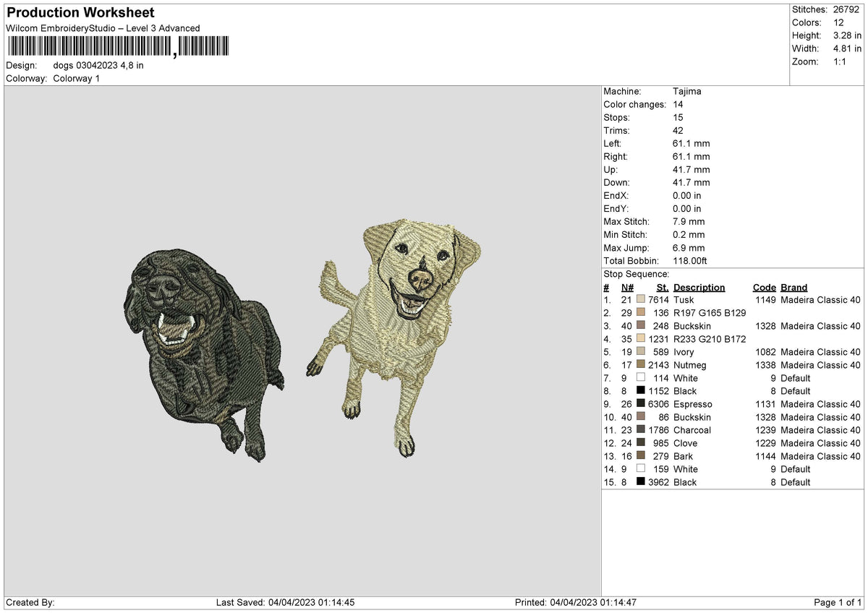This screenshot has width=868, height=613.
Task: Click the Colors value "12"
Action: click(x=838, y=22)
